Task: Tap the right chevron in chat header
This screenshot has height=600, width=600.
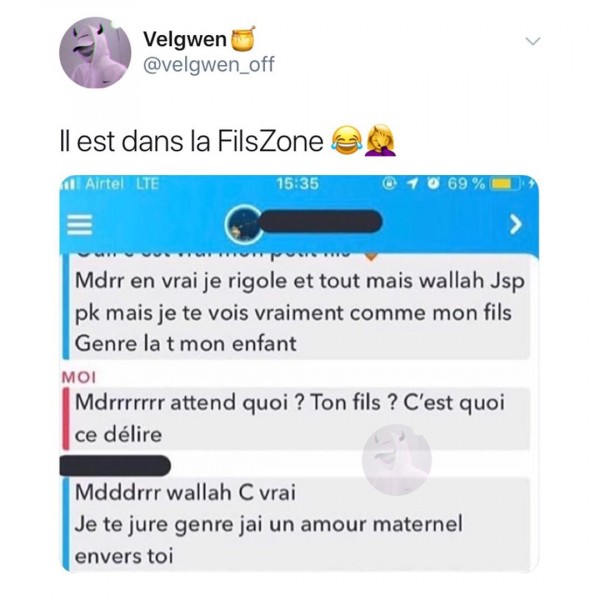Action: click(516, 224)
